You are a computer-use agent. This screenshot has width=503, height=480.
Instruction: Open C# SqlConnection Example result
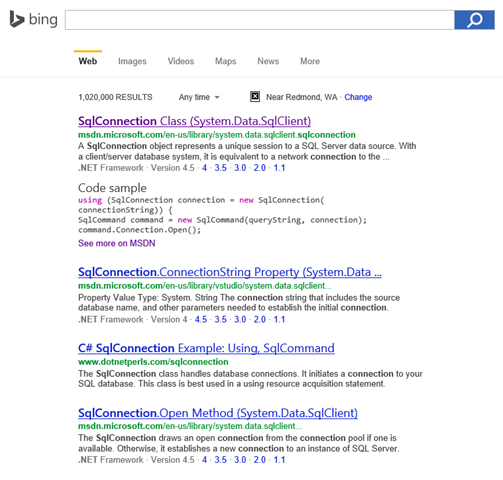[206, 348]
